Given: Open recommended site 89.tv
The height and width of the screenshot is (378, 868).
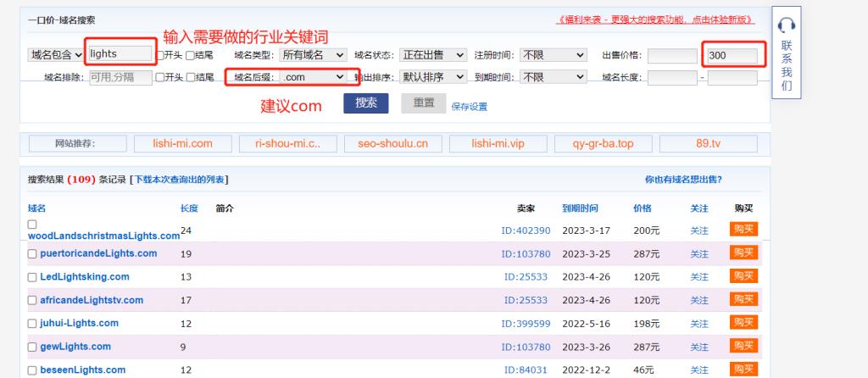Looking at the screenshot, I should click(709, 144).
